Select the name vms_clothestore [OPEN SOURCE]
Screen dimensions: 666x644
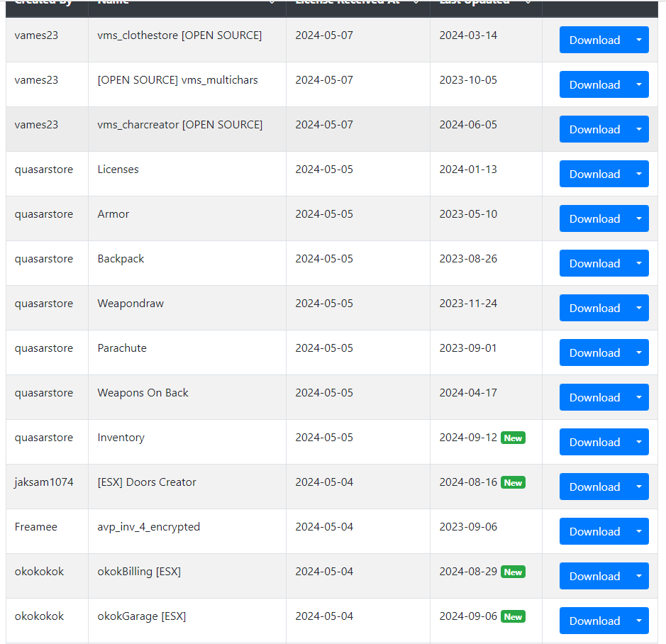(179, 35)
